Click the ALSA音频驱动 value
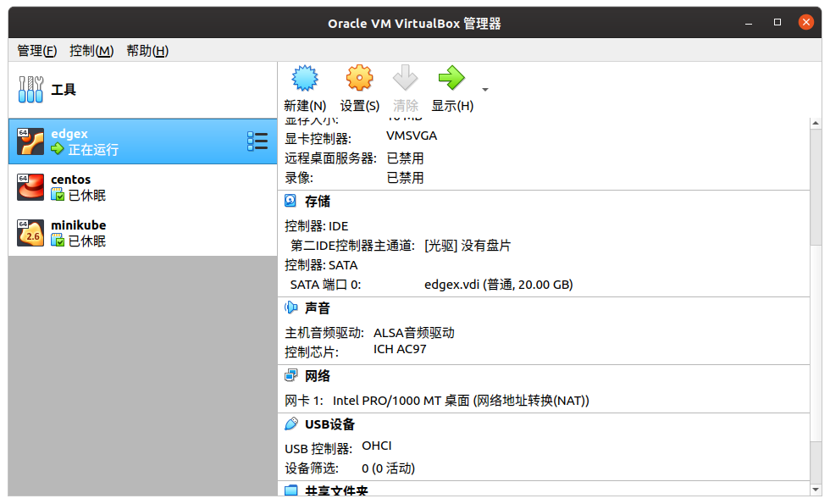This screenshot has width=830, height=504. 414,333
